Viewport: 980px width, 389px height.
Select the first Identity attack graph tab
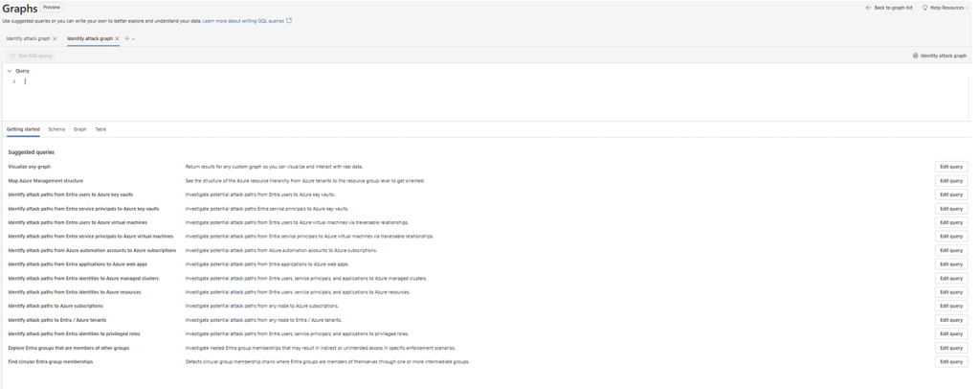[28, 38]
